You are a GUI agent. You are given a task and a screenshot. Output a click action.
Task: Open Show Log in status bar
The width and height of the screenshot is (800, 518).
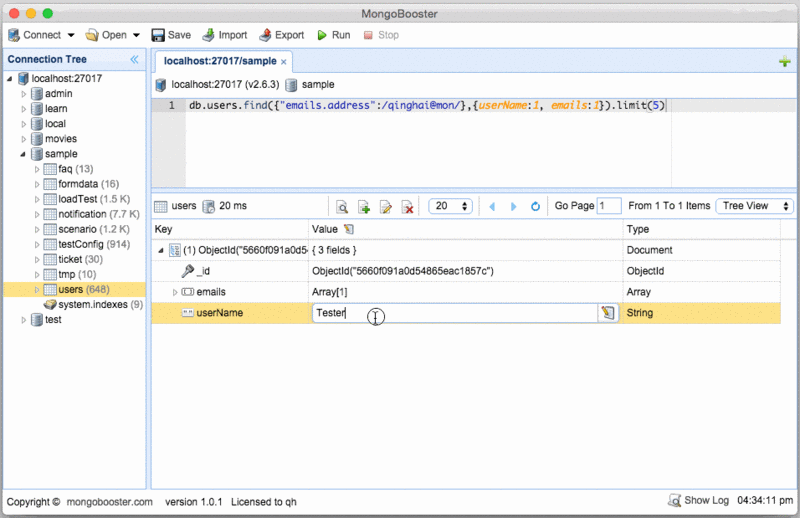click(x=698, y=500)
